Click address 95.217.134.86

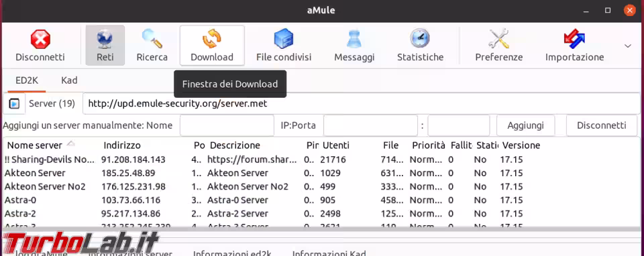[x=131, y=214]
